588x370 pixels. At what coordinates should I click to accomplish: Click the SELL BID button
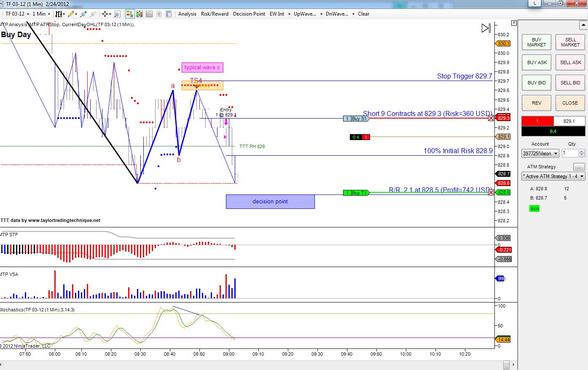point(570,83)
